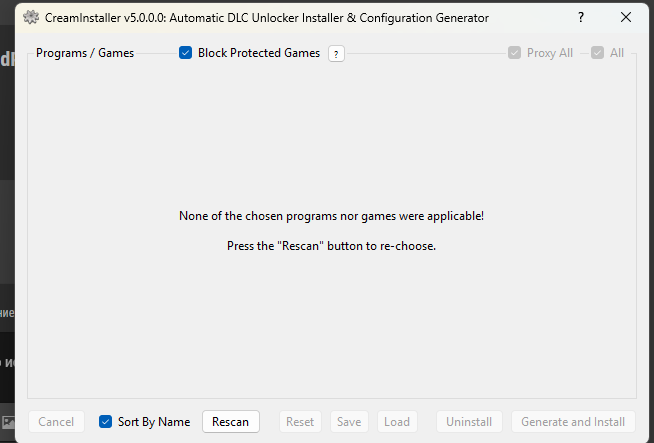Toggle the All checkbox at top right
This screenshot has width=654, height=443.
[597, 53]
